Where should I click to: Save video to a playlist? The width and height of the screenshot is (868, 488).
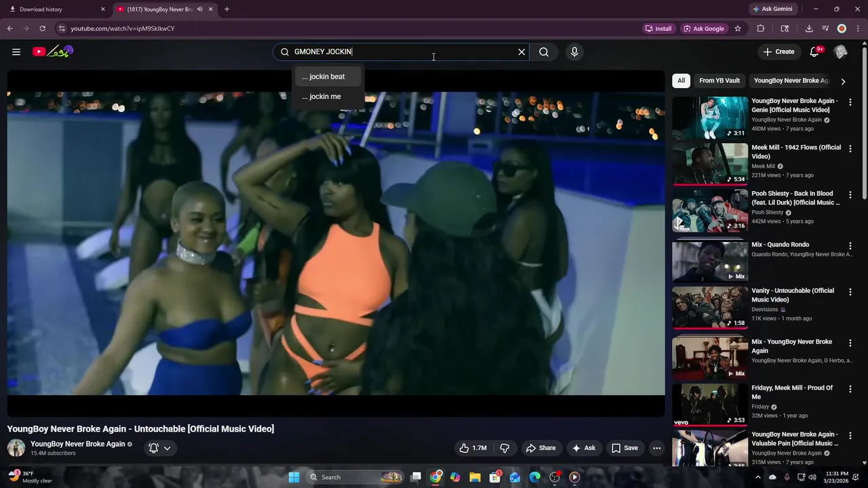pyautogui.click(x=625, y=448)
